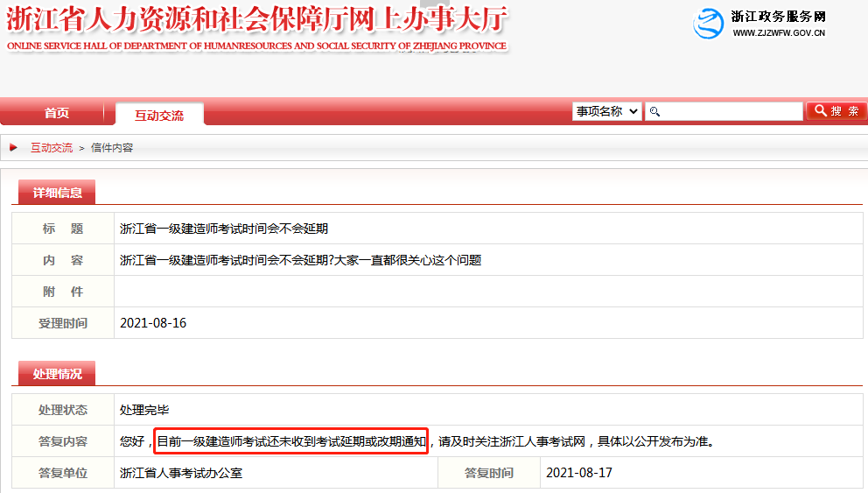Viewport: 868px width, 493px height.
Task: Click the content text ending with 很关心这个问题
Action: click(300, 260)
